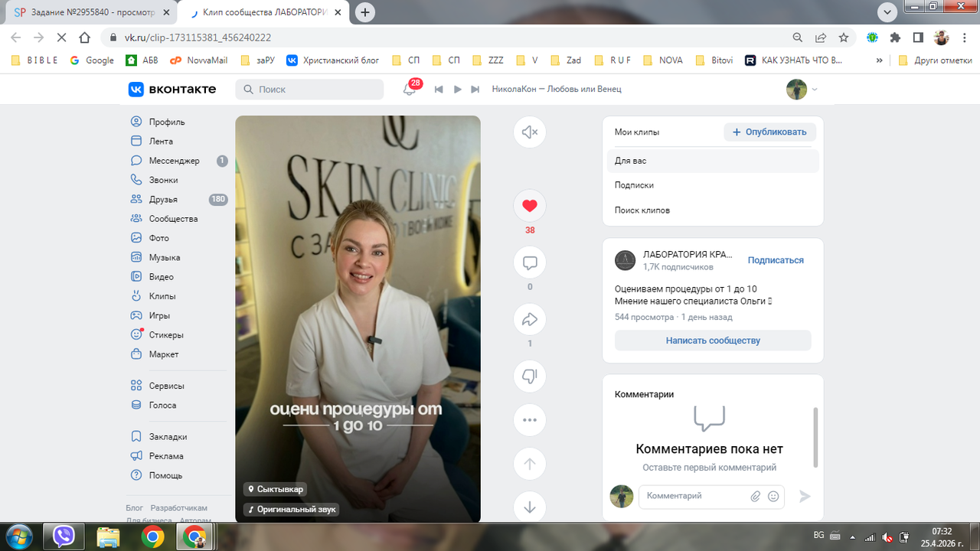Skip to next track in VK player
The height and width of the screenshot is (551, 980).
coord(475,90)
